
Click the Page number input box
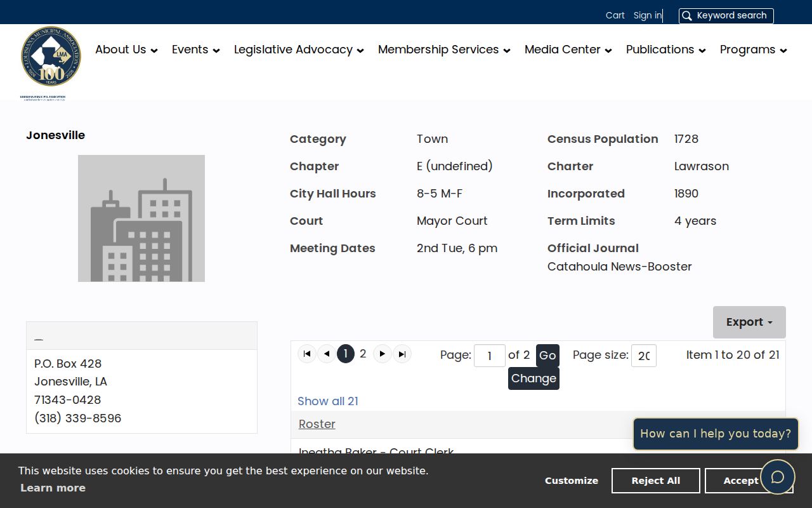click(490, 356)
